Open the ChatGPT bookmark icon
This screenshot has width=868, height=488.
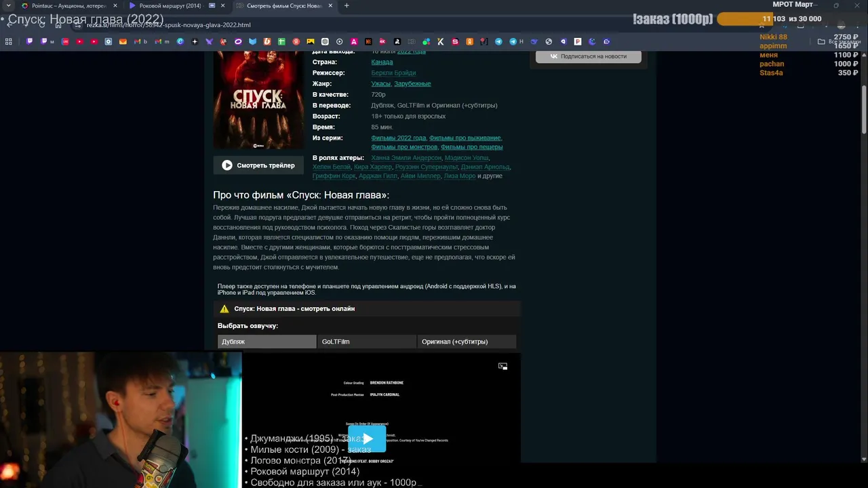(325, 41)
